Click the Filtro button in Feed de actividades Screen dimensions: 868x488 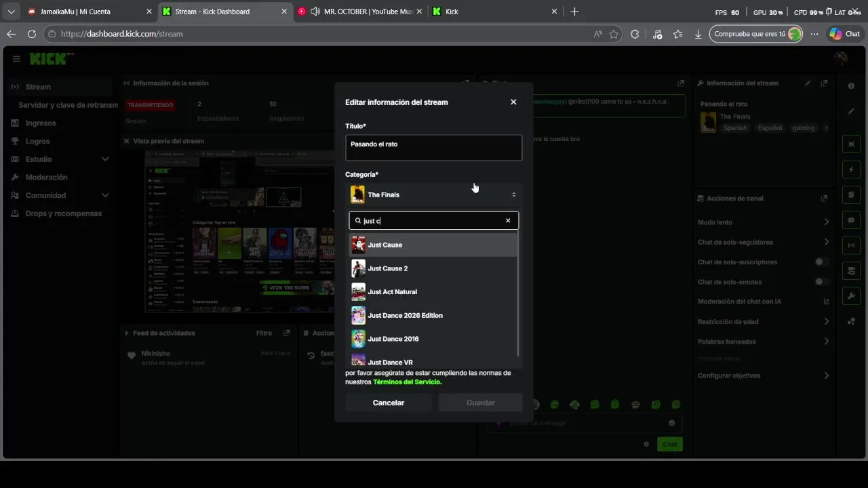coord(264,333)
